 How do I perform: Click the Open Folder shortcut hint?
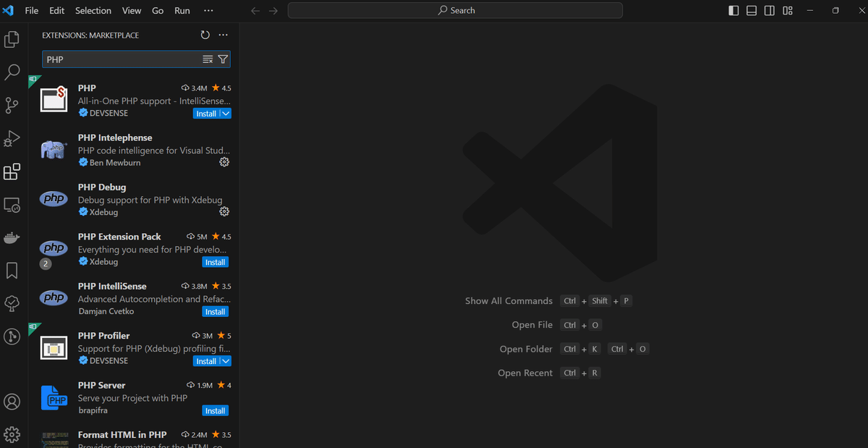pyautogui.click(x=526, y=349)
